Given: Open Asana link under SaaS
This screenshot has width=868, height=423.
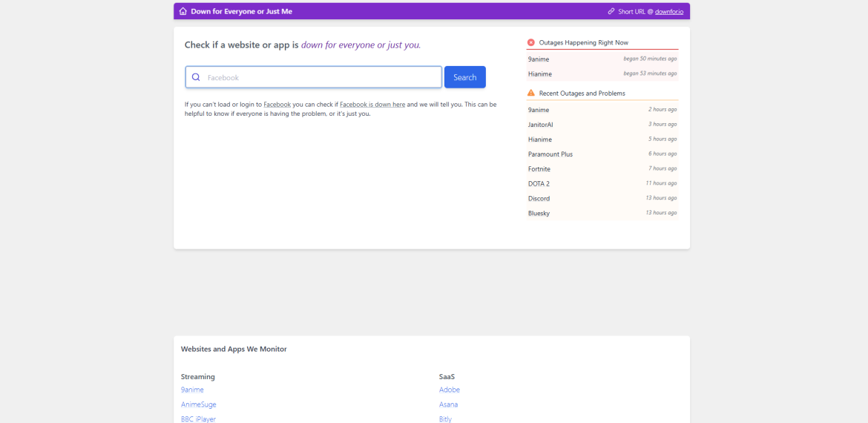Looking at the screenshot, I should click(x=448, y=404).
